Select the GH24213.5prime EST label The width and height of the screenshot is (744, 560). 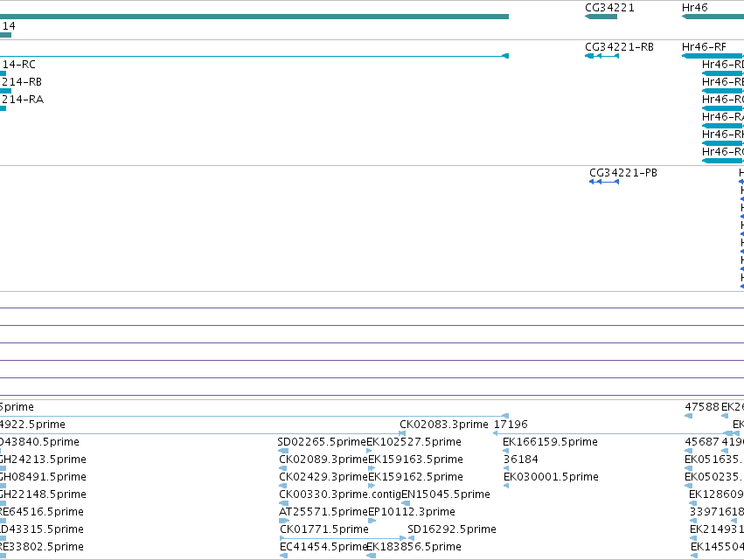43,460
